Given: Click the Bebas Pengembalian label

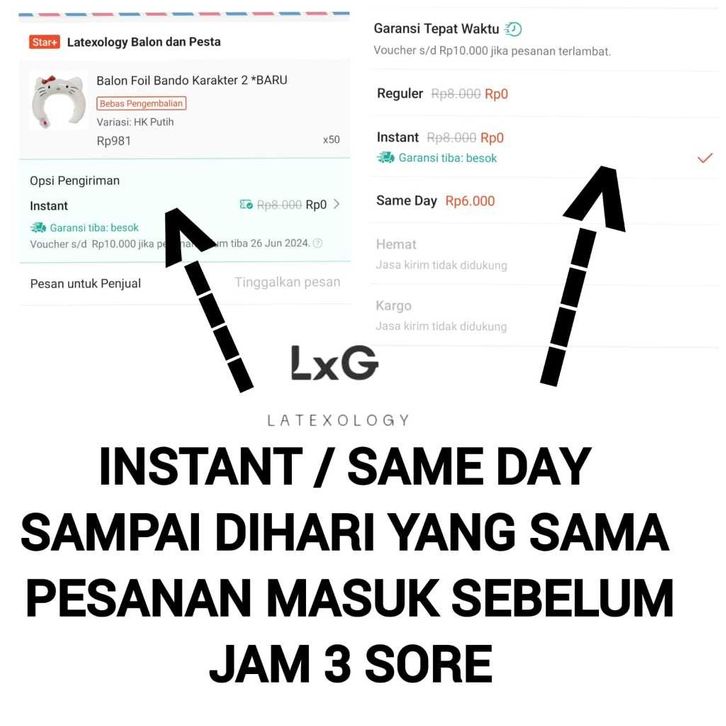Looking at the screenshot, I should pos(141,103).
